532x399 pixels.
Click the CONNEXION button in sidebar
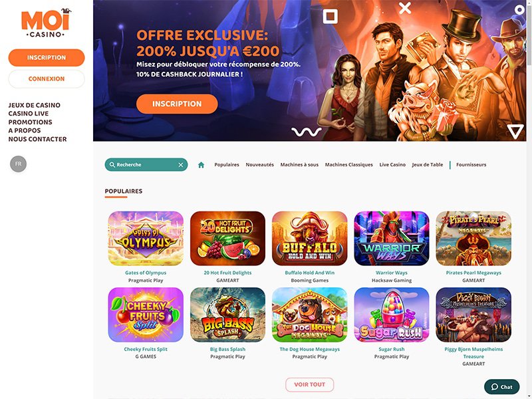[47, 78]
